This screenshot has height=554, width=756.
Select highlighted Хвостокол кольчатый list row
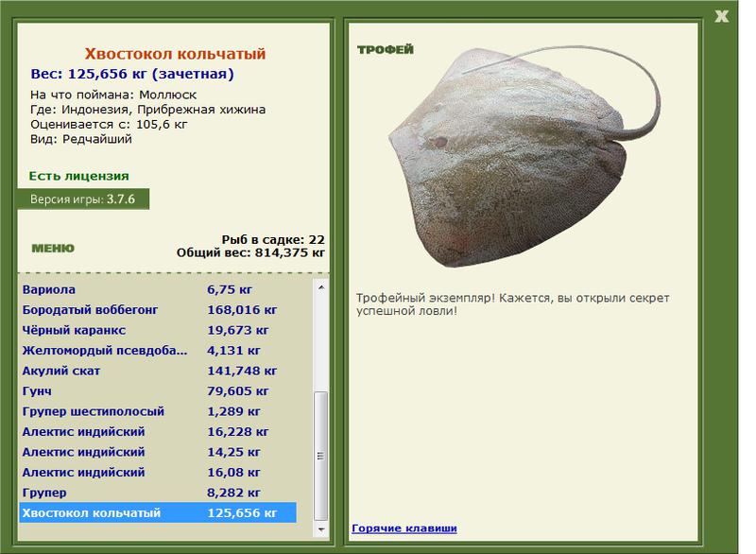coord(158,512)
